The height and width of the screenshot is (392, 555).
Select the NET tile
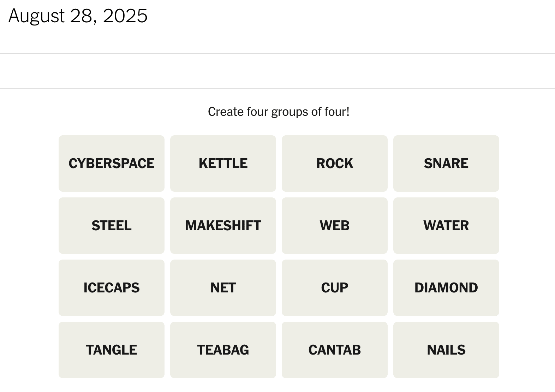[223, 288]
